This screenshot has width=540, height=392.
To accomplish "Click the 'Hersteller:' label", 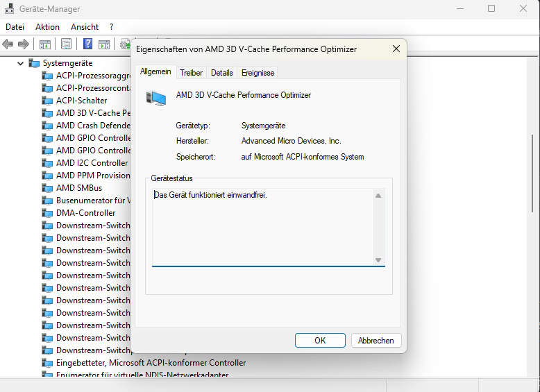I will point(192,141).
